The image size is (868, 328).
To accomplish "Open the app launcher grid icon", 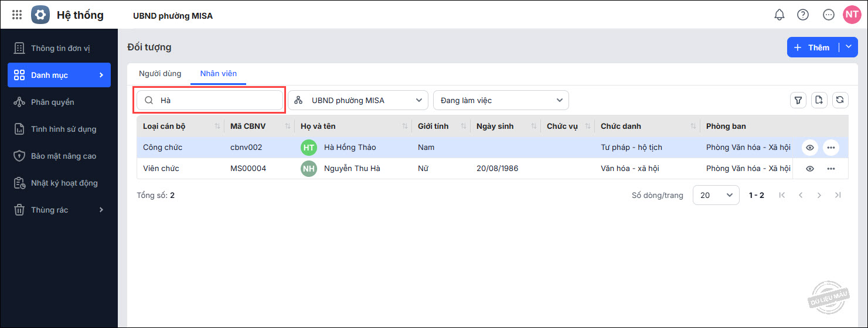I will (x=17, y=15).
